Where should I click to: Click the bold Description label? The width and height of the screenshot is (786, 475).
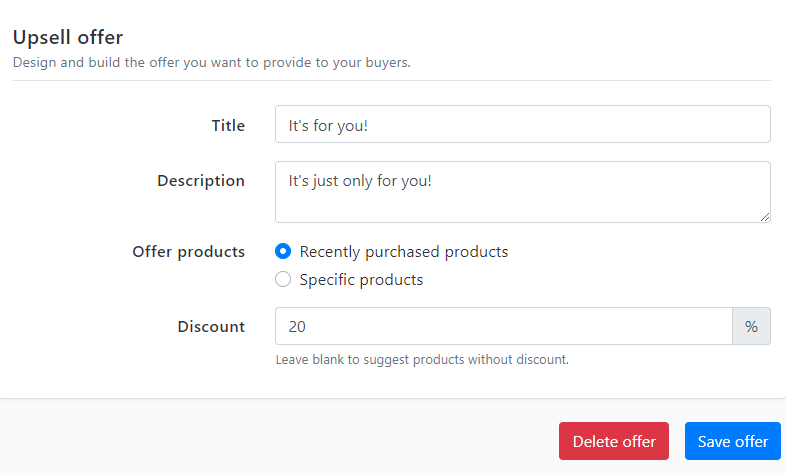[201, 180]
